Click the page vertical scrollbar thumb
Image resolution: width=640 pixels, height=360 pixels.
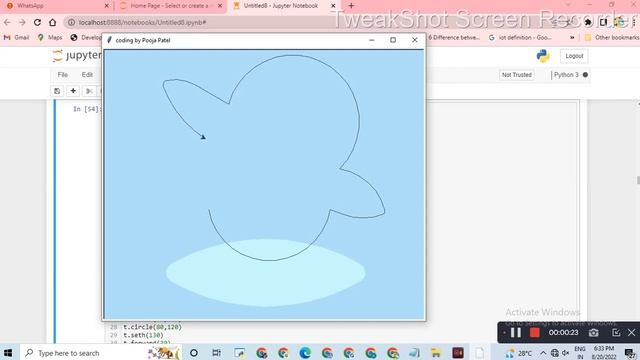(638, 180)
